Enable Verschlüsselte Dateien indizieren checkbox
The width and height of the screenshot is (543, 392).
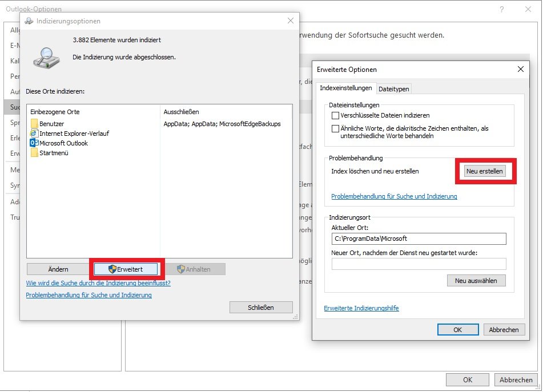pos(335,115)
